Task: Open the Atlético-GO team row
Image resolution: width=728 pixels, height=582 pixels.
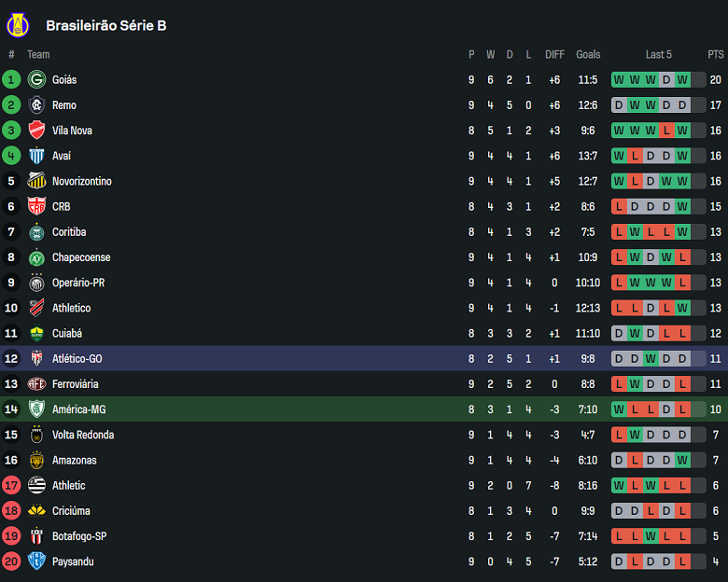Action: pyautogui.click(x=77, y=358)
